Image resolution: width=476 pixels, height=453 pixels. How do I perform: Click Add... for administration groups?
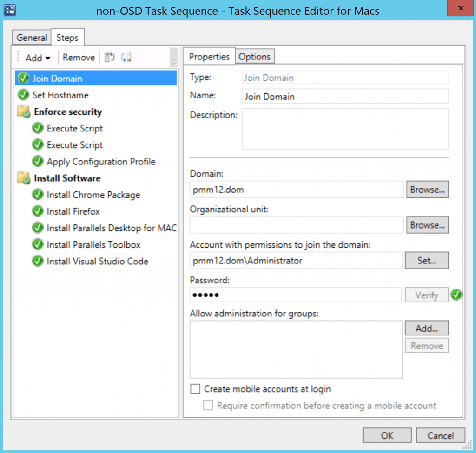[427, 328]
